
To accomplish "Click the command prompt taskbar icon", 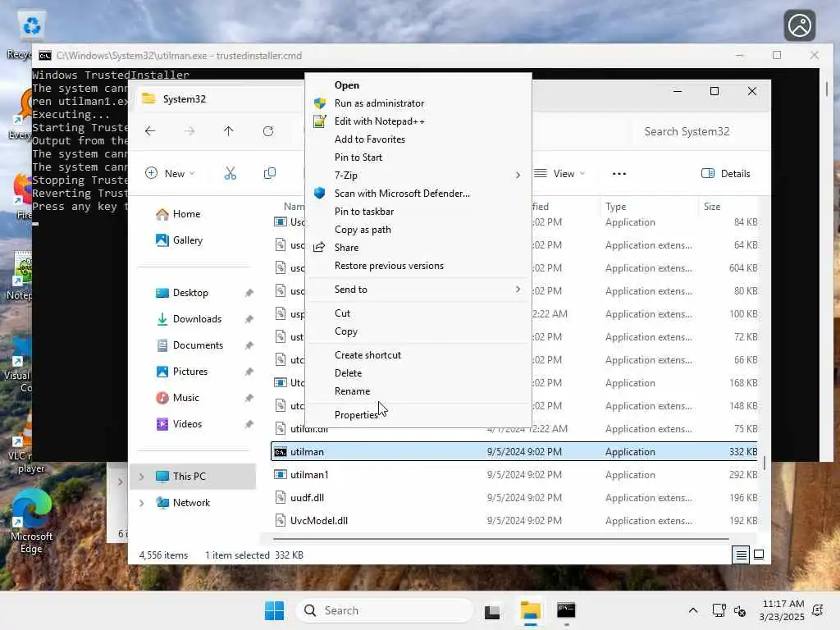I will point(566,610).
